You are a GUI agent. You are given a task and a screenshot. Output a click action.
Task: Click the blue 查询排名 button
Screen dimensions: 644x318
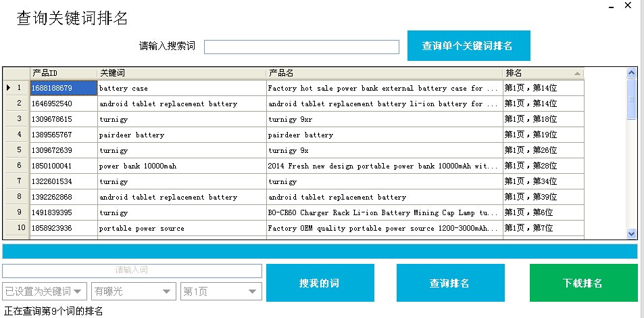[450, 283]
